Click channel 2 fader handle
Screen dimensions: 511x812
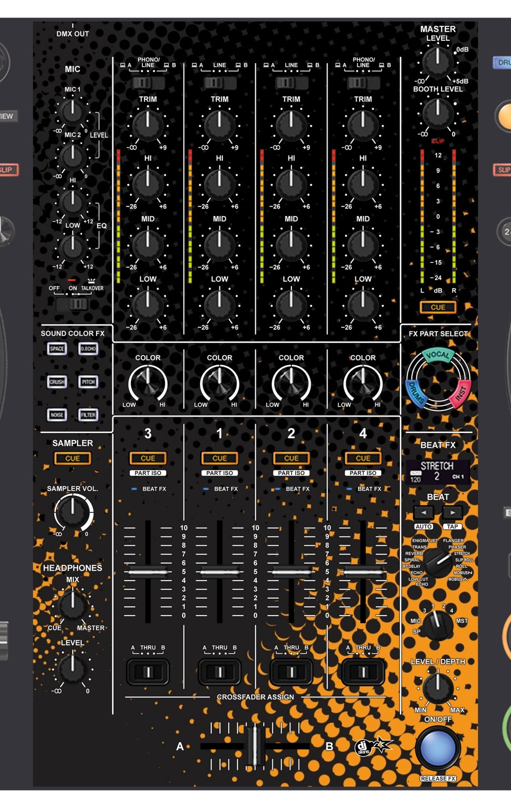[x=291, y=572]
